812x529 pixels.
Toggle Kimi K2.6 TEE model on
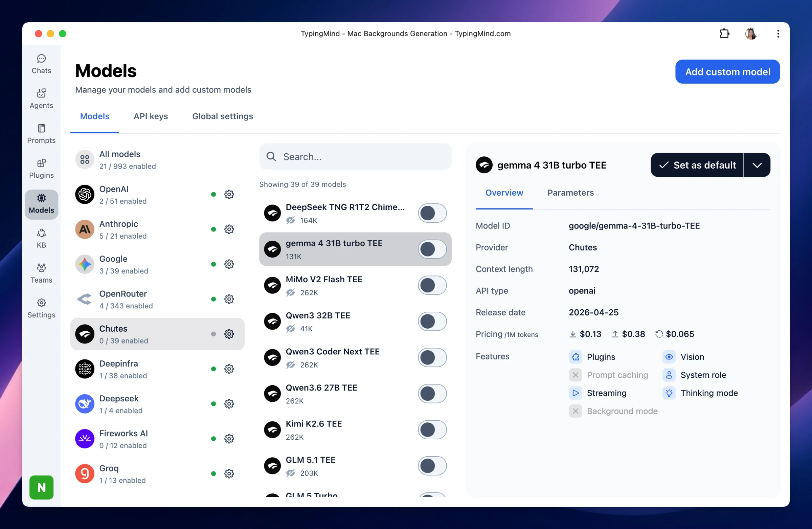coord(432,430)
